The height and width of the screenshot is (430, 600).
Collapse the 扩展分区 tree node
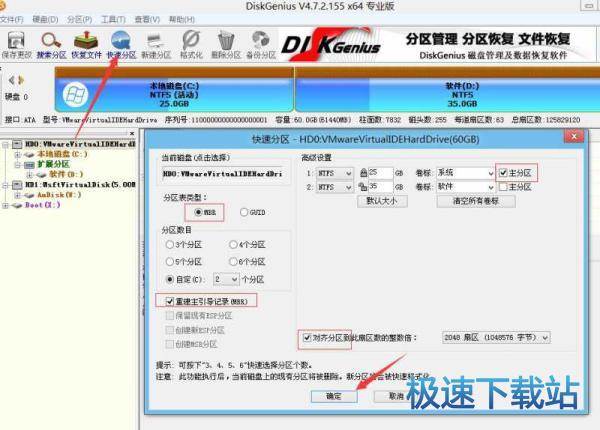[18, 165]
